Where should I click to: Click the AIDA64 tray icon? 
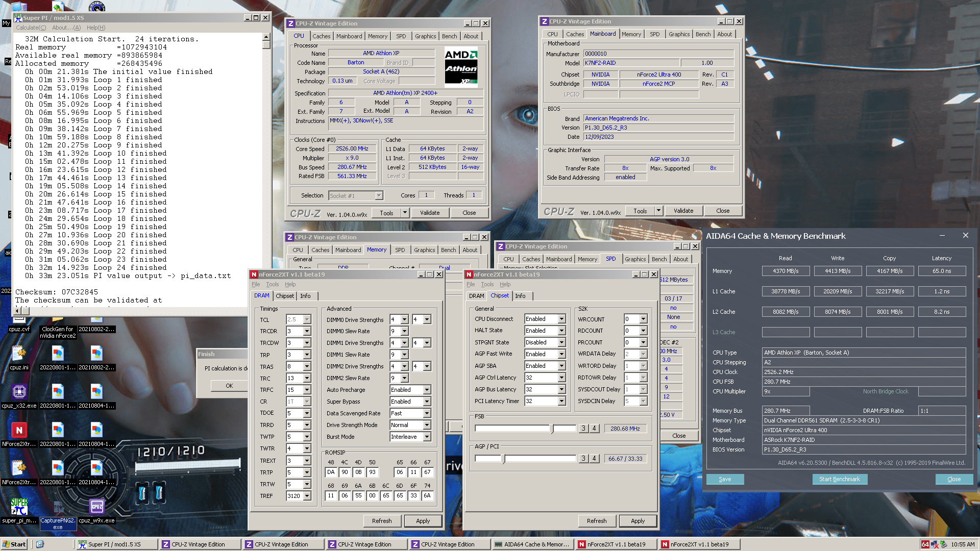tap(925, 544)
